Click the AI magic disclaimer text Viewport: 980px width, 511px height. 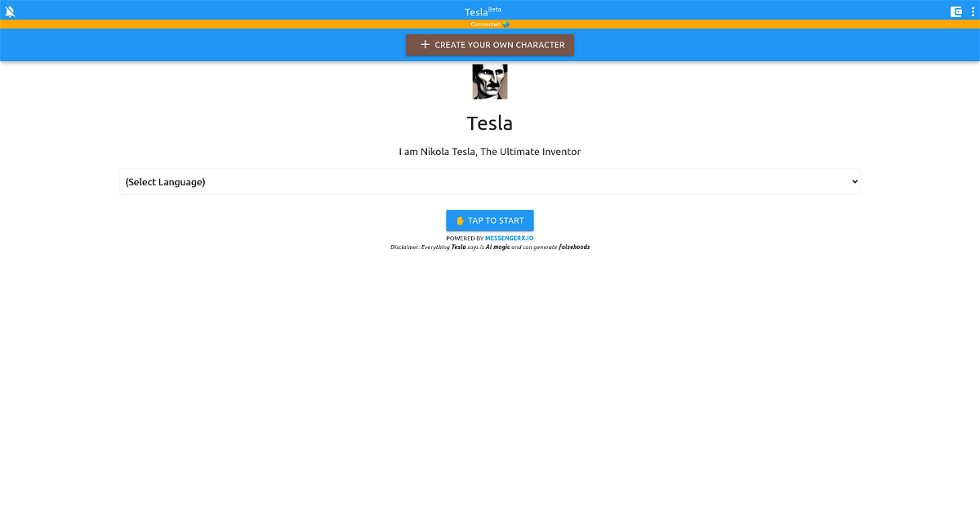[x=497, y=247]
